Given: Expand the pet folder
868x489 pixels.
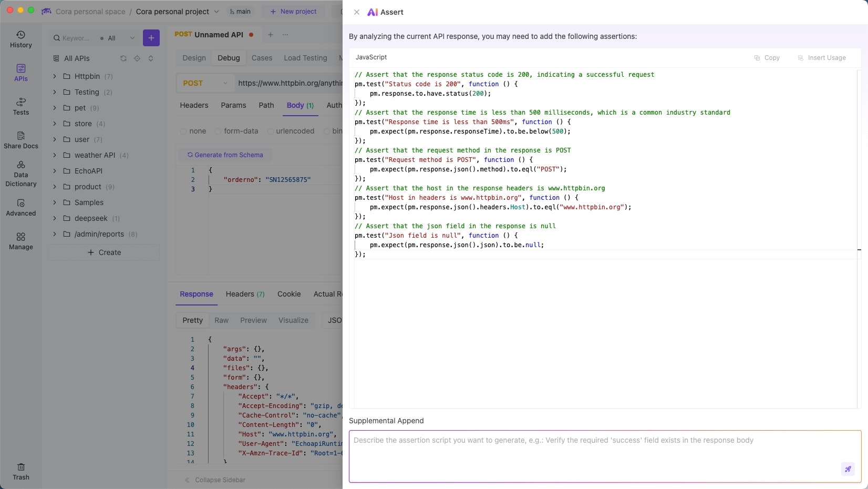Looking at the screenshot, I should click(x=55, y=108).
